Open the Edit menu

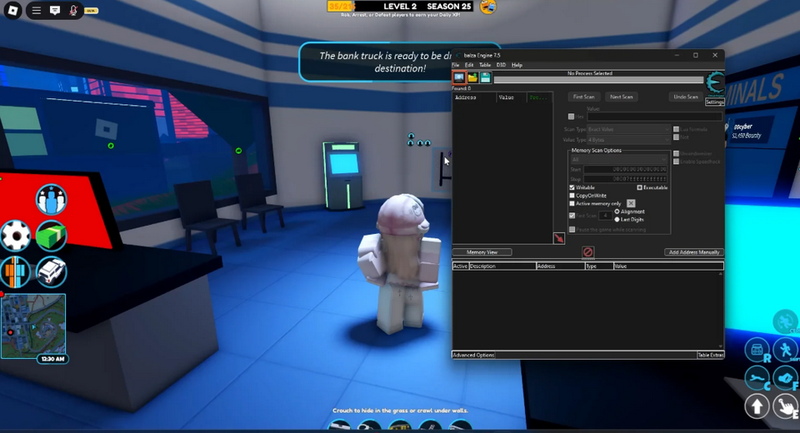pyautogui.click(x=469, y=65)
